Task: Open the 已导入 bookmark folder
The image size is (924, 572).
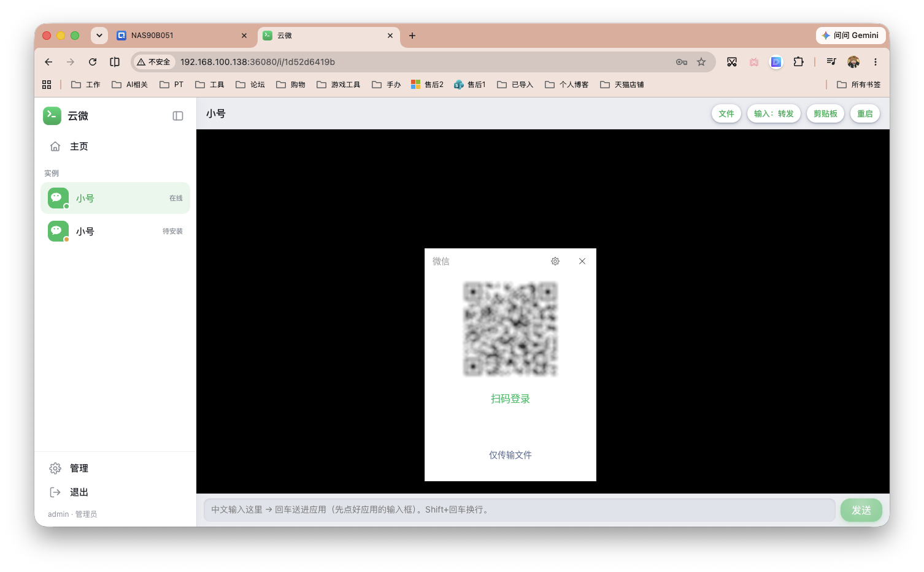Action: pos(515,85)
